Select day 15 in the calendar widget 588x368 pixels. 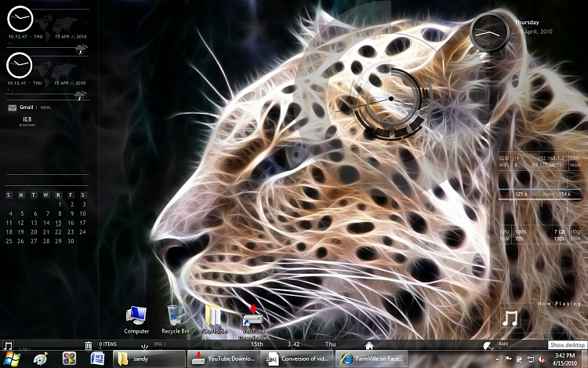coord(58,223)
